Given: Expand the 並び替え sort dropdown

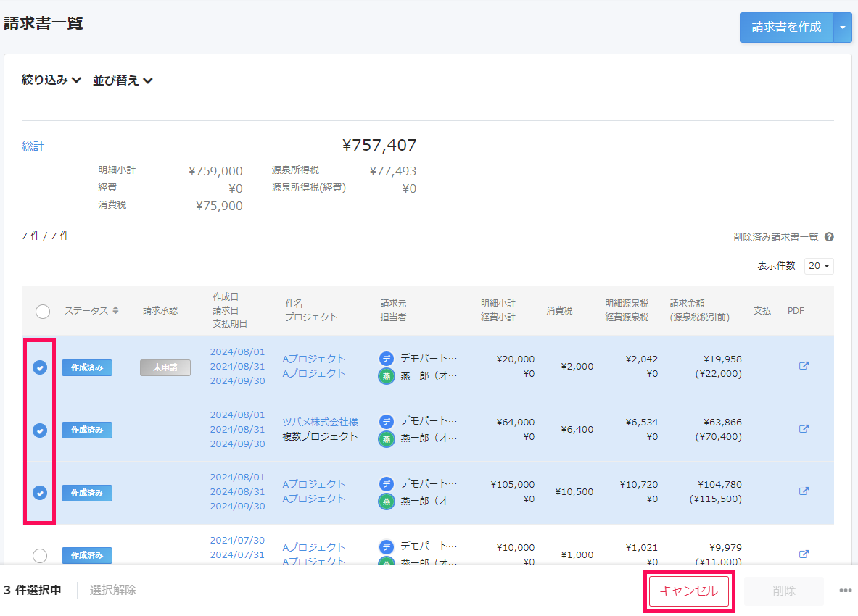Looking at the screenshot, I should click(122, 80).
